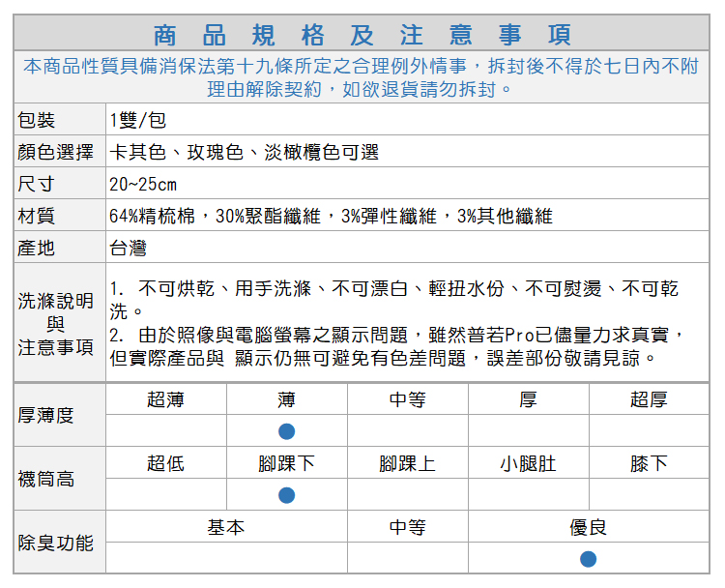Click the size value 20~25cm
725x588 pixels.
pos(143,184)
